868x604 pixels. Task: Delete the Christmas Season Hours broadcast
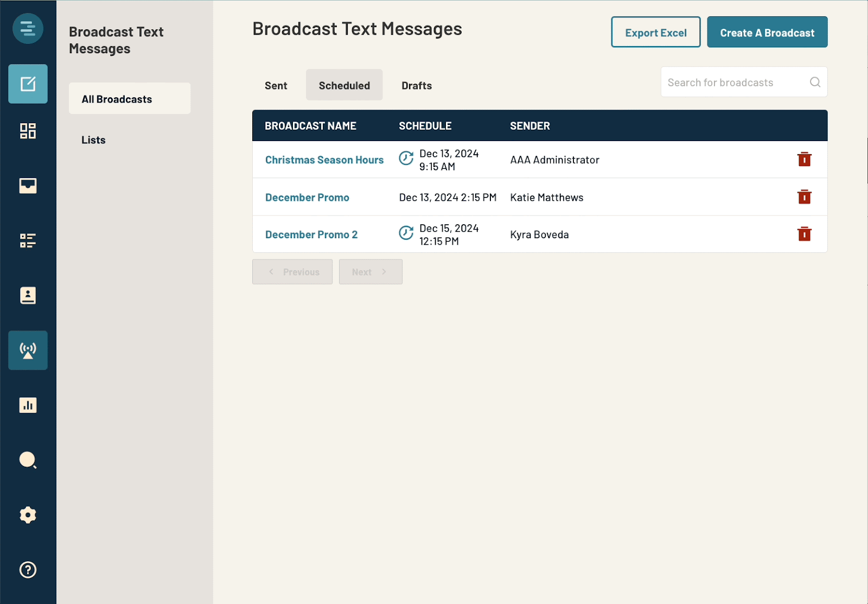pyautogui.click(x=804, y=160)
